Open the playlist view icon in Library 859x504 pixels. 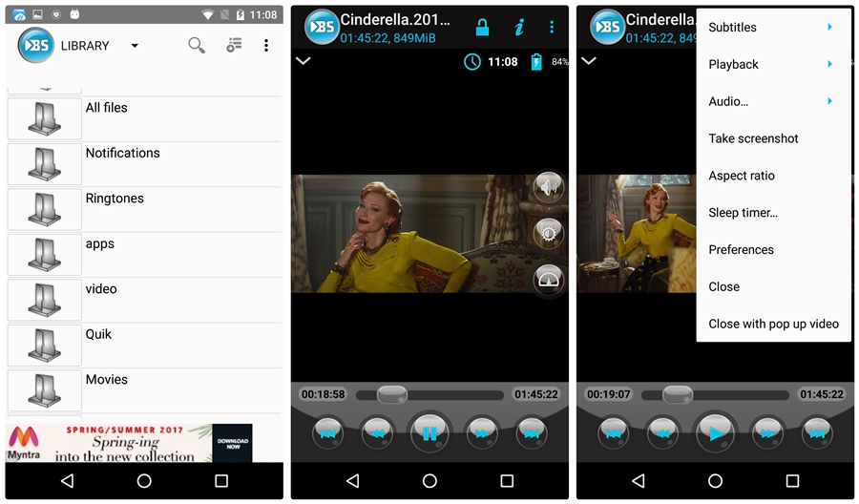(234, 45)
